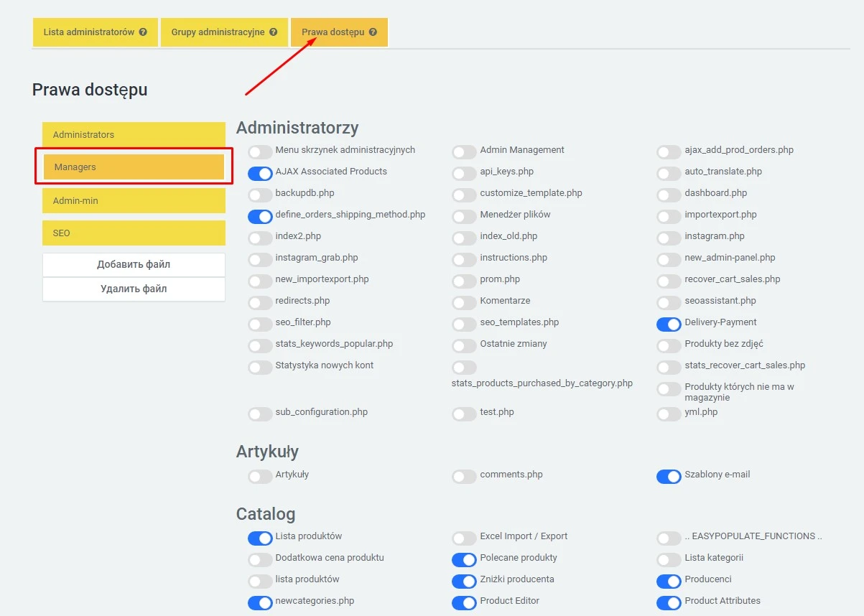Disable the Polecane produkty toggle
864x616 pixels.
(465, 559)
